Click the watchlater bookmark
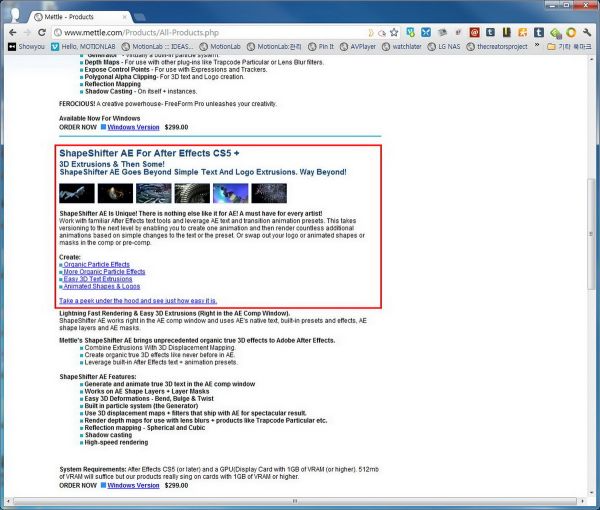 coord(402,47)
